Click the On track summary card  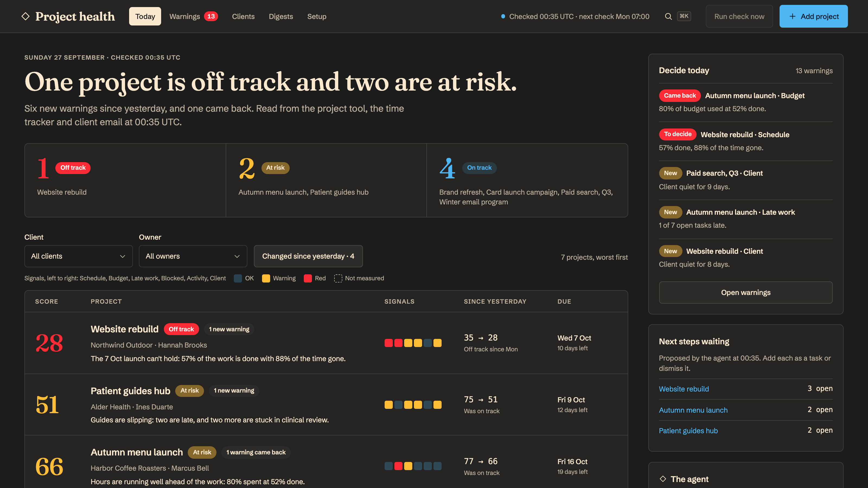527,180
